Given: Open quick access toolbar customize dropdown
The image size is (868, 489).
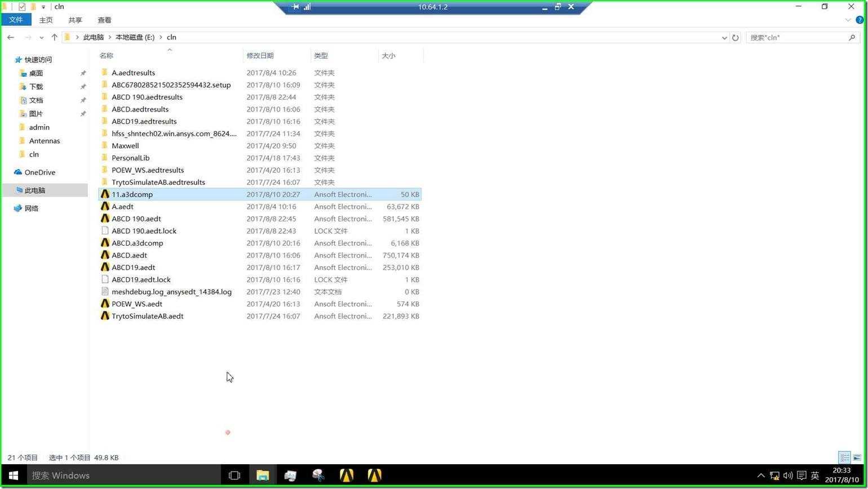Looking at the screenshot, I should coord(43,7).
